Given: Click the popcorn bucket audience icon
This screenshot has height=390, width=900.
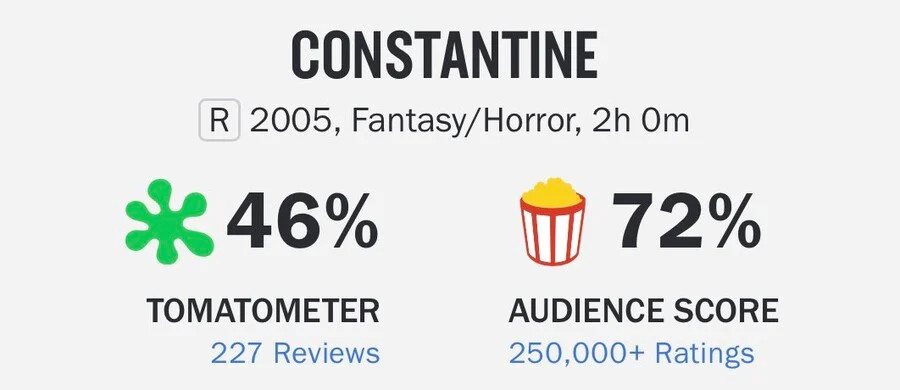Looking at the screenshot, I should tap(553, 222).
